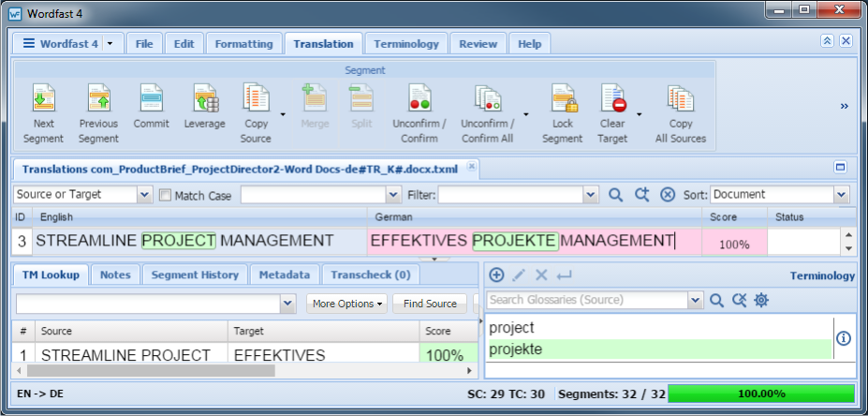This screenshot has height=416, width=868.
Task: Open the Wordfast 4 main menu
Action: (x=61, y=44)
